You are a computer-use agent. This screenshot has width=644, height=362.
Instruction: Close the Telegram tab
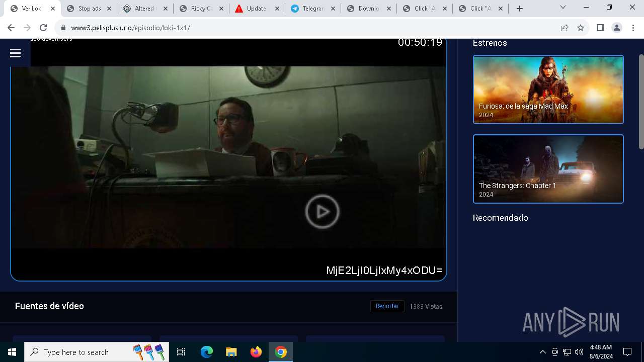333,9
